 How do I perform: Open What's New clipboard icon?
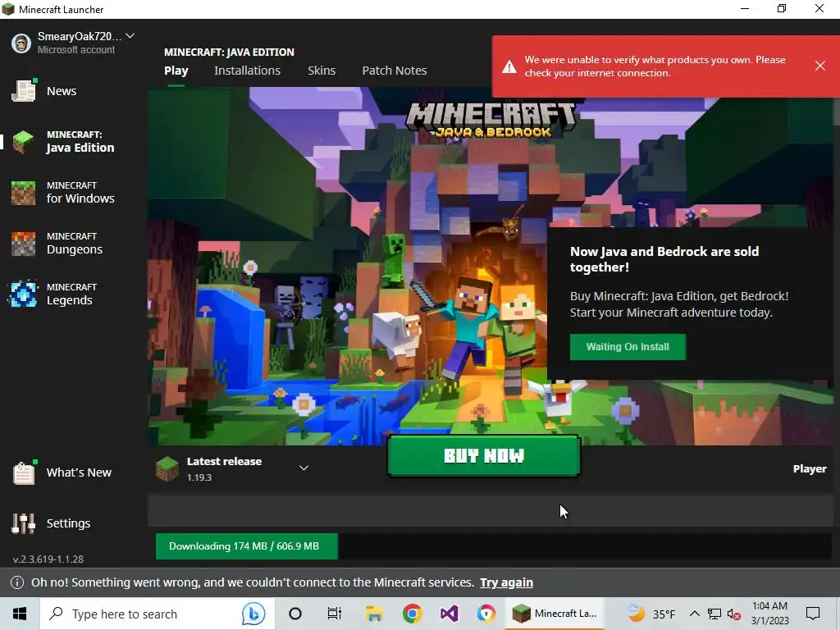click(24, 472)
